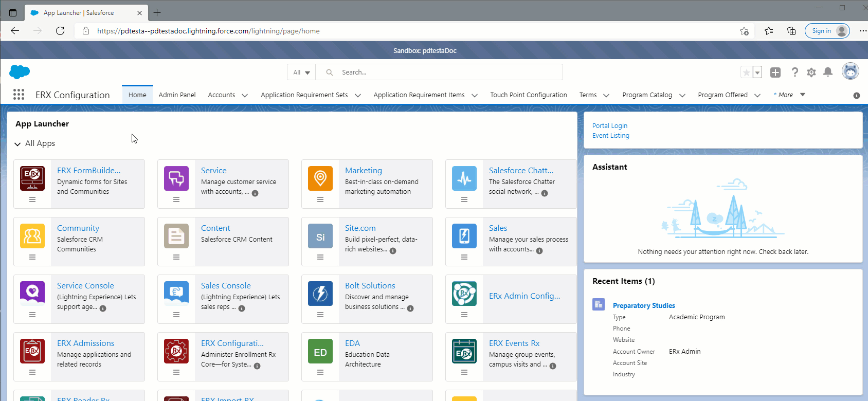Expand the Program Offered dropdown chevron

coord(757,95)
